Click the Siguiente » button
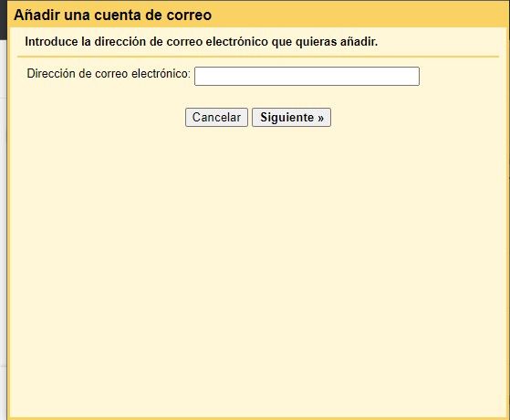The height and width of the screenshot is (420, 510). (x=291, y=118)
